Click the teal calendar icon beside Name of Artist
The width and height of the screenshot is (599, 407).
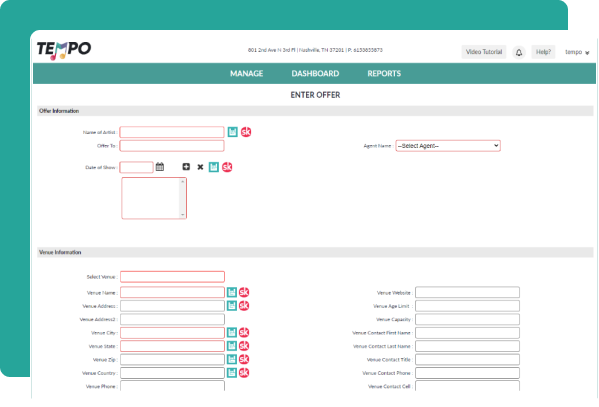pyautogui.click(x=233, y=132)
